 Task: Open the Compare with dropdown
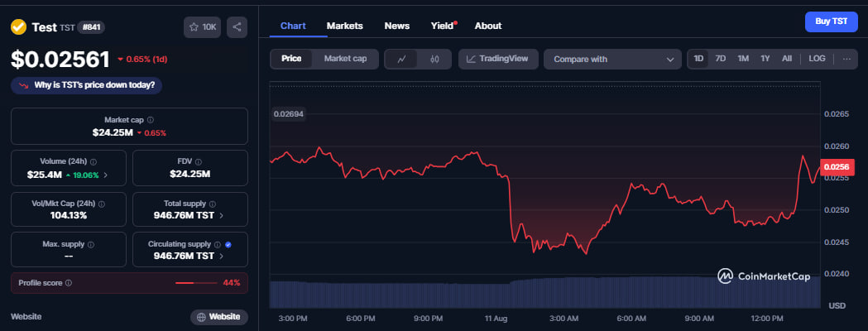click(612, 59)
